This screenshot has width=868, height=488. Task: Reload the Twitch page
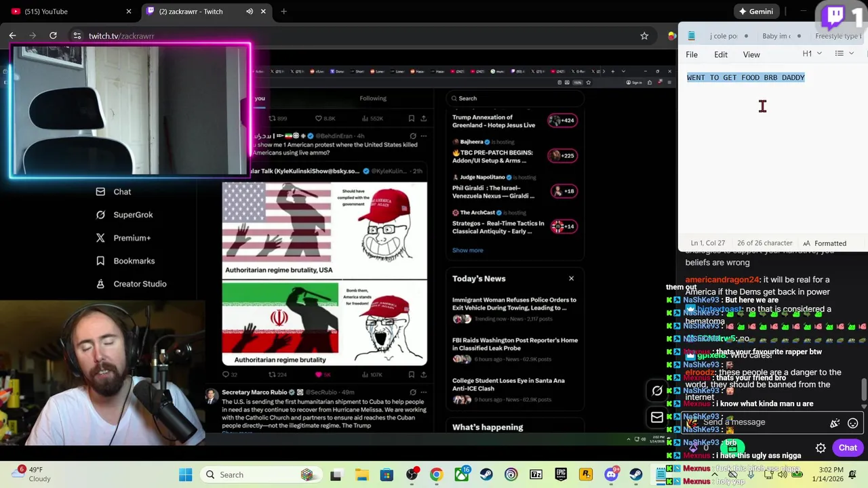coord(53,35)
